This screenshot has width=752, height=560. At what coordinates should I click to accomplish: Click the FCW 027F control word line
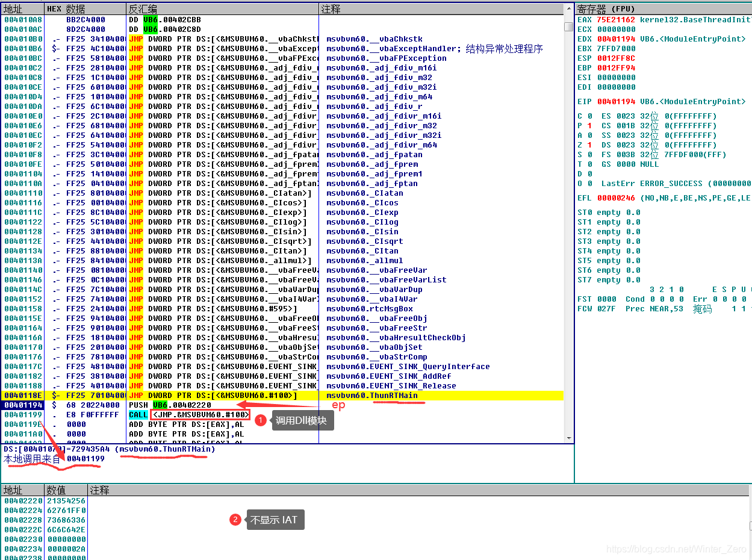coord(664,309)
